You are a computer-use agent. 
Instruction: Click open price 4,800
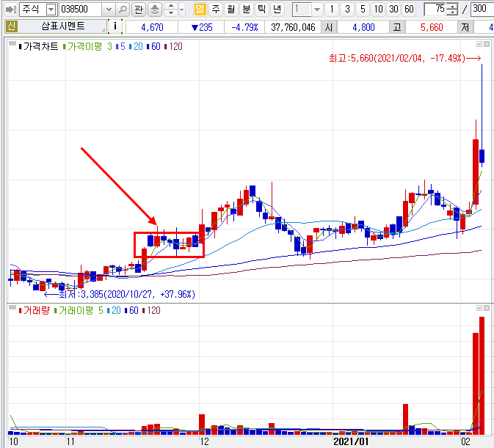(363, 27)
